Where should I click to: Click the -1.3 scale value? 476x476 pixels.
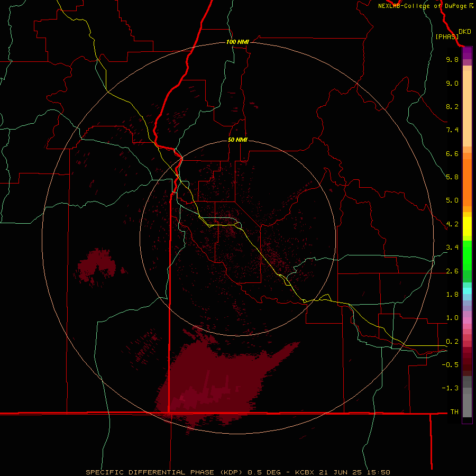point(450,388)
